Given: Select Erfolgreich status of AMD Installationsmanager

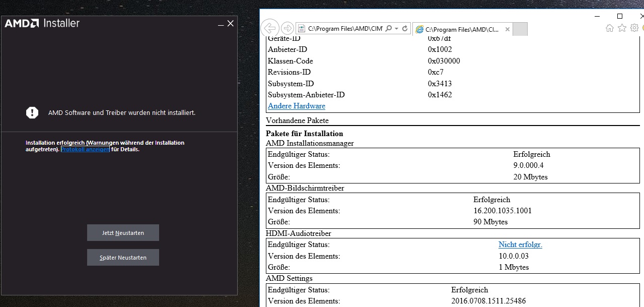Looking at the screenshot, I should [532, 154].
